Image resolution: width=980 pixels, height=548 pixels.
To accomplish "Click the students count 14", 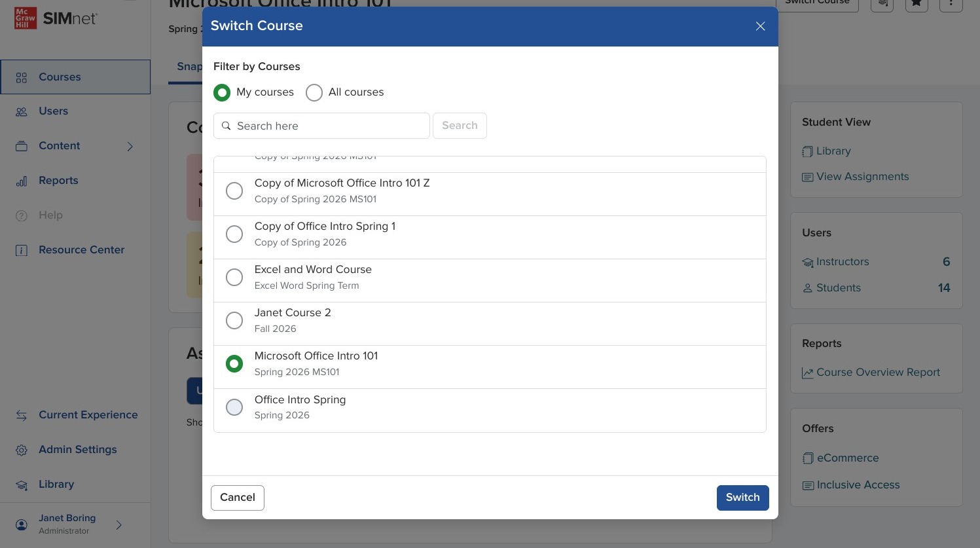I will coord(944,288).
